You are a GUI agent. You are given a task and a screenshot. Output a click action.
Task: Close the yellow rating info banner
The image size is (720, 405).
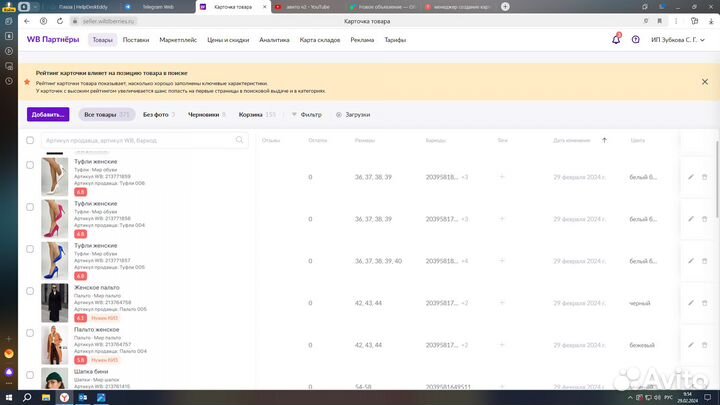[x=703, y=82]
